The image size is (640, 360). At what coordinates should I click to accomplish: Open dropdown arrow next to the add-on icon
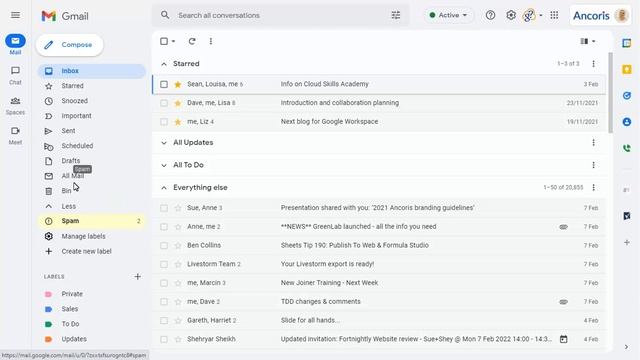[541, 16]
